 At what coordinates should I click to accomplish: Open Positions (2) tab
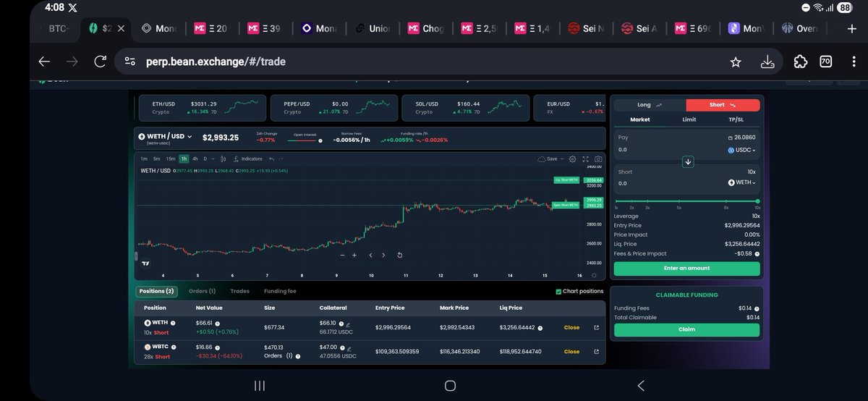click(157, 291)
